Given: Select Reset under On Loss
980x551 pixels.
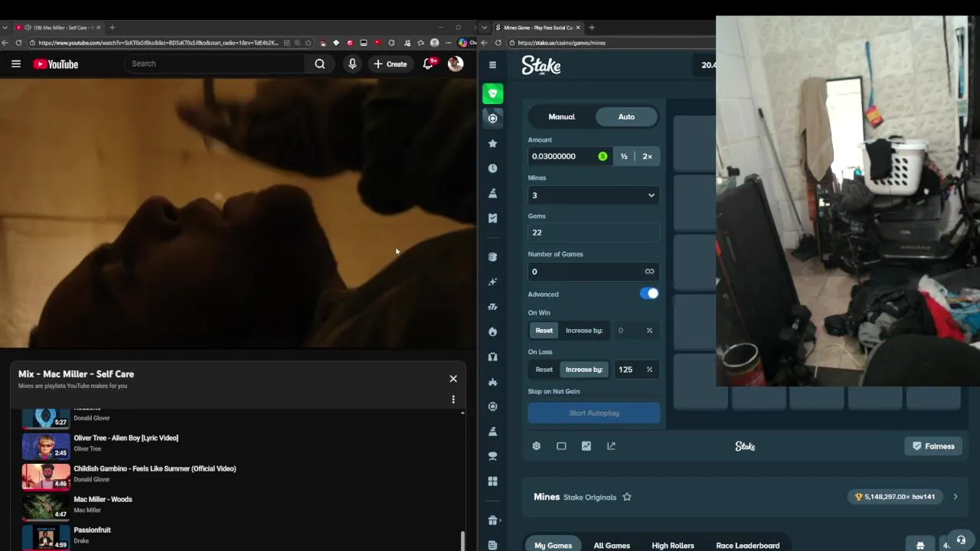Looking at the screenshot, I should coord(544,370).
